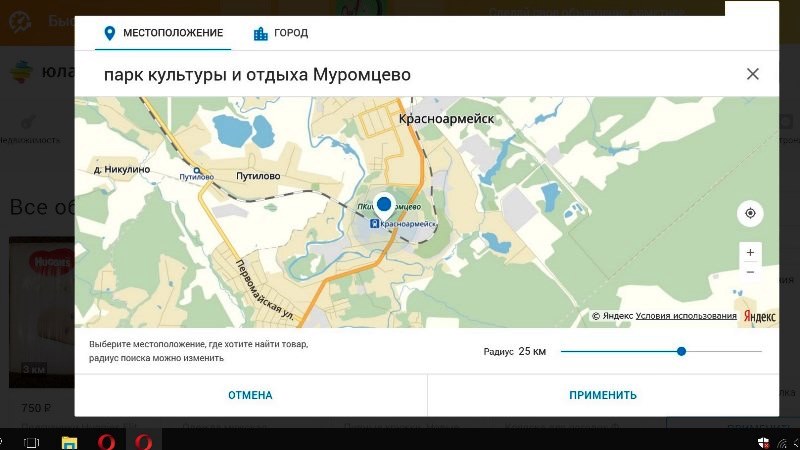Click the Путилово station marker
The width and height of the screenshot is (800, 450).
197,170
